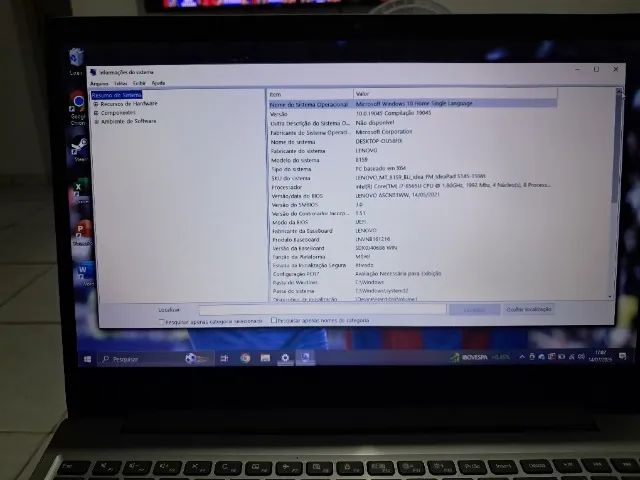Expand the Recursos de Hardware node
Screen dimensions: 640x480
96,104
